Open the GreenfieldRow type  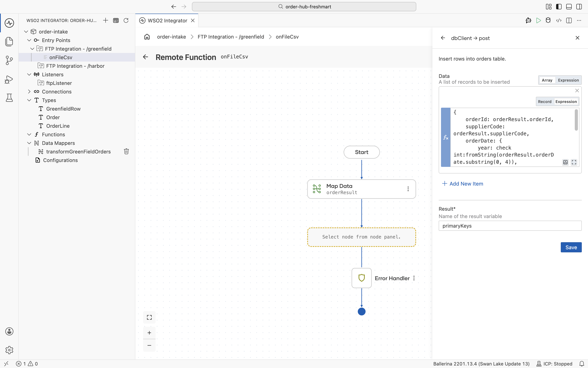[x=63, y=109]
